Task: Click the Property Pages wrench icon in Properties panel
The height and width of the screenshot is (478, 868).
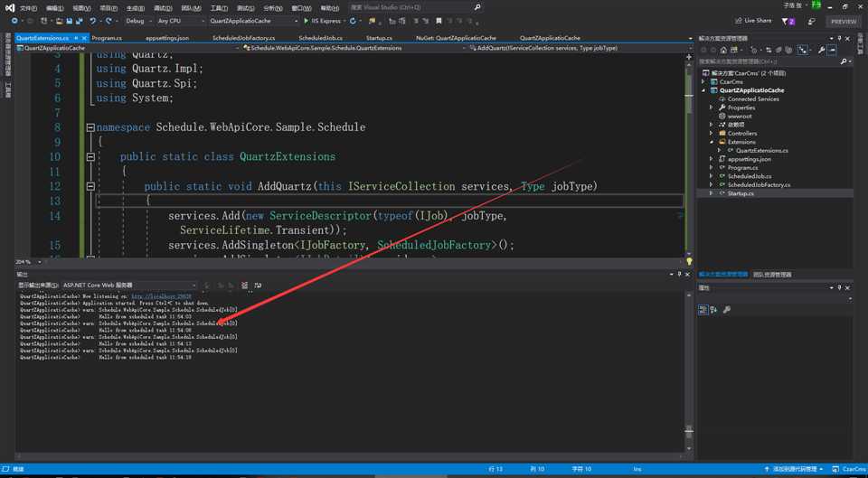Action: 727,310
